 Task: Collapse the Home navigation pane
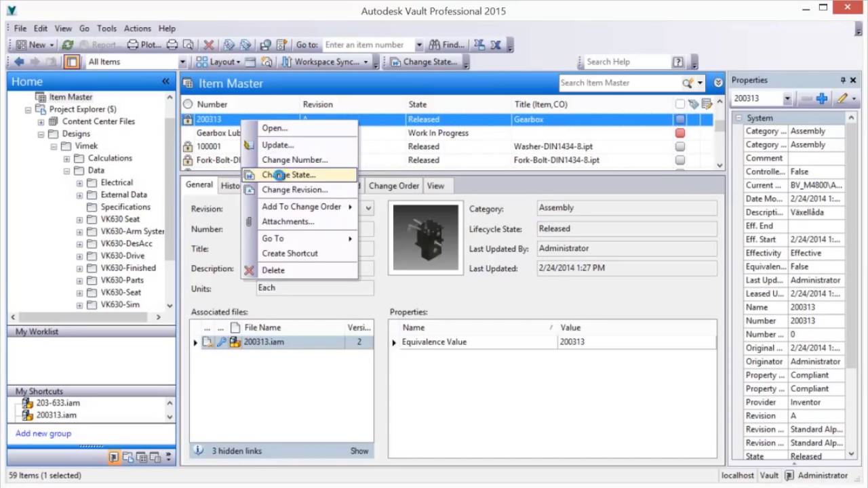tap(165, 81)
